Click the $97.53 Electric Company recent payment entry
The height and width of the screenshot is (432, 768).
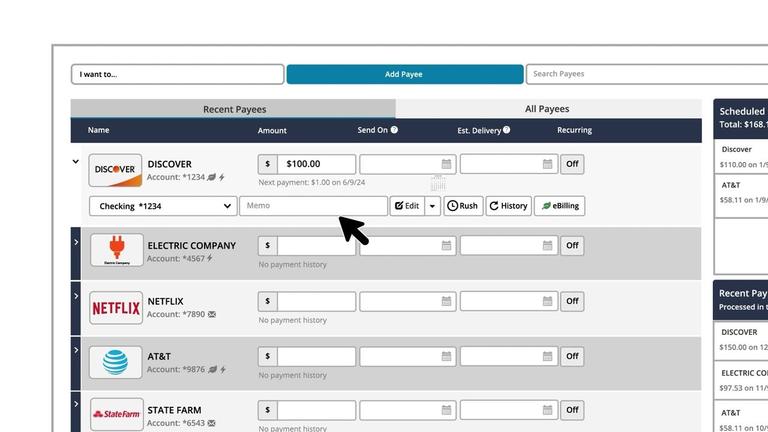coord(742,381)
